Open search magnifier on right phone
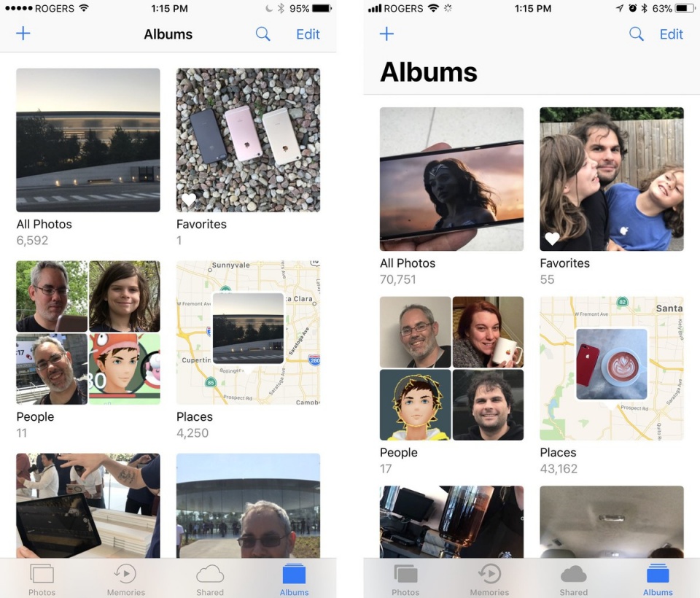 point(636,34)
